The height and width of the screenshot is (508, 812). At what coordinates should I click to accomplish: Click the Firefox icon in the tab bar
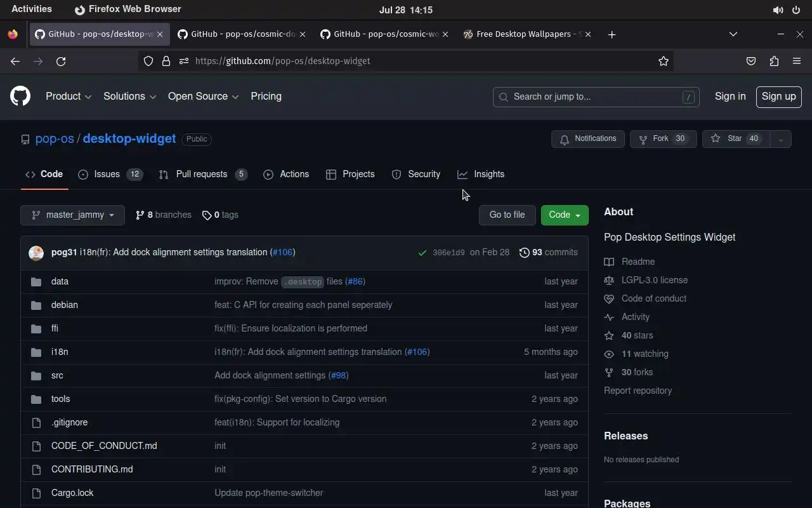(13, 34)
